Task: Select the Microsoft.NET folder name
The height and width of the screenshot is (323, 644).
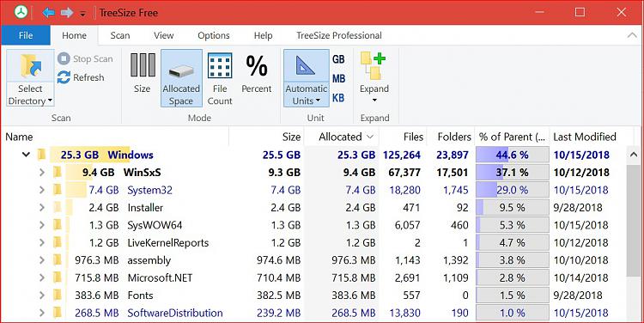Action: [160, 277]
